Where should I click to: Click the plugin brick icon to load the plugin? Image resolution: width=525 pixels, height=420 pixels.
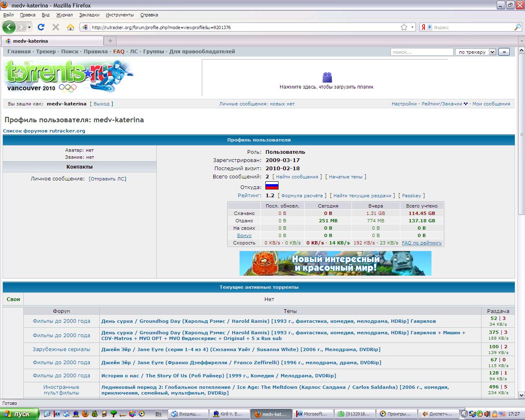pos(327,77)
